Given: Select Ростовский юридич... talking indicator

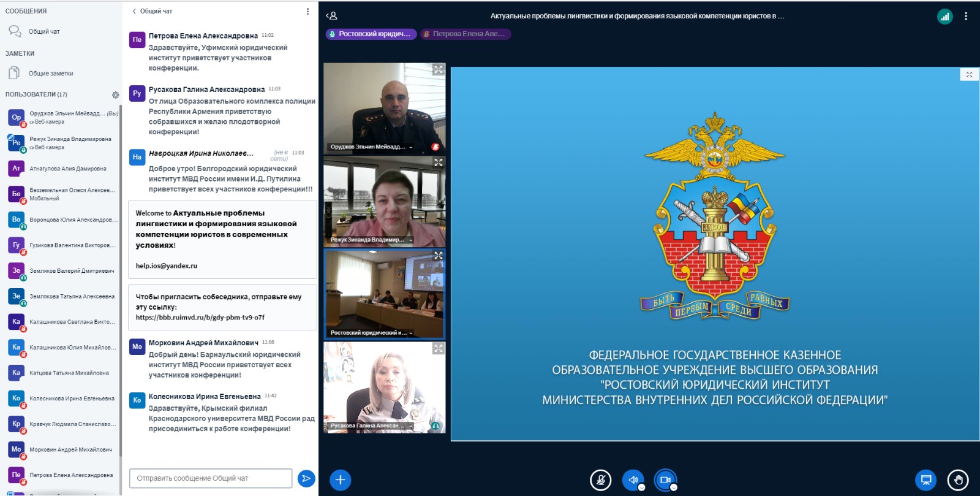Looking at the screenshot, I should point(371,34).
